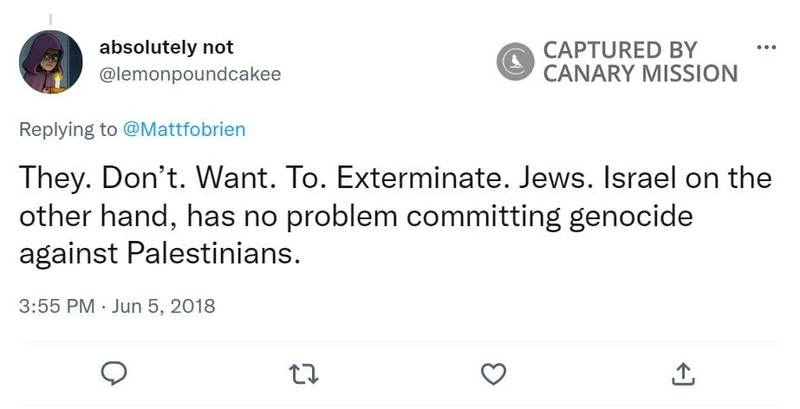This screenshot has width=800, height=409.
Task: Click the Canary Mission bird logo
Action: (516, 61)
